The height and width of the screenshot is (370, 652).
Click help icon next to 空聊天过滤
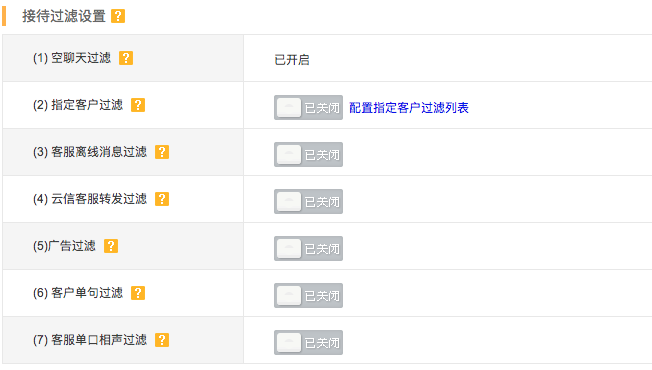tap(126, 58)
